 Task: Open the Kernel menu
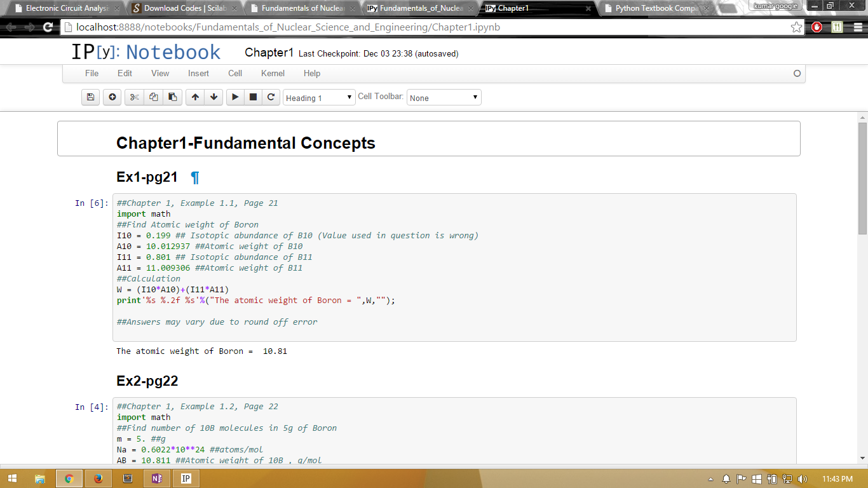[273, 73]
